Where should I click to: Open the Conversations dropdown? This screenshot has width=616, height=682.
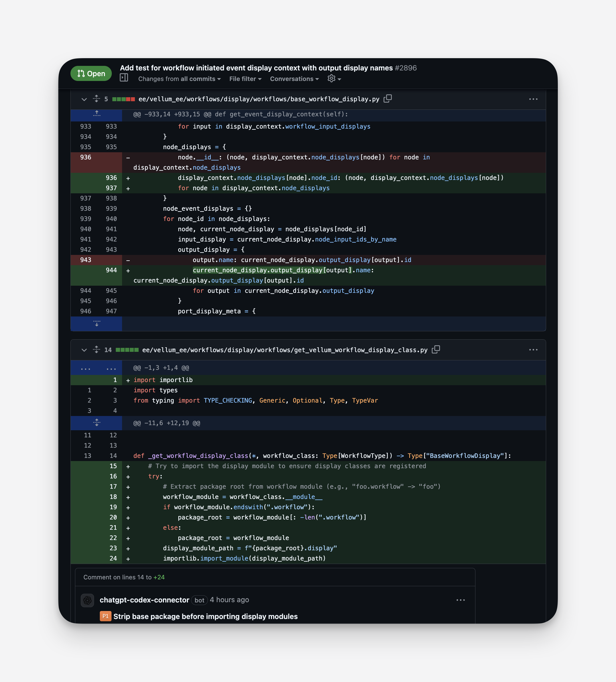tap(294, 79)
